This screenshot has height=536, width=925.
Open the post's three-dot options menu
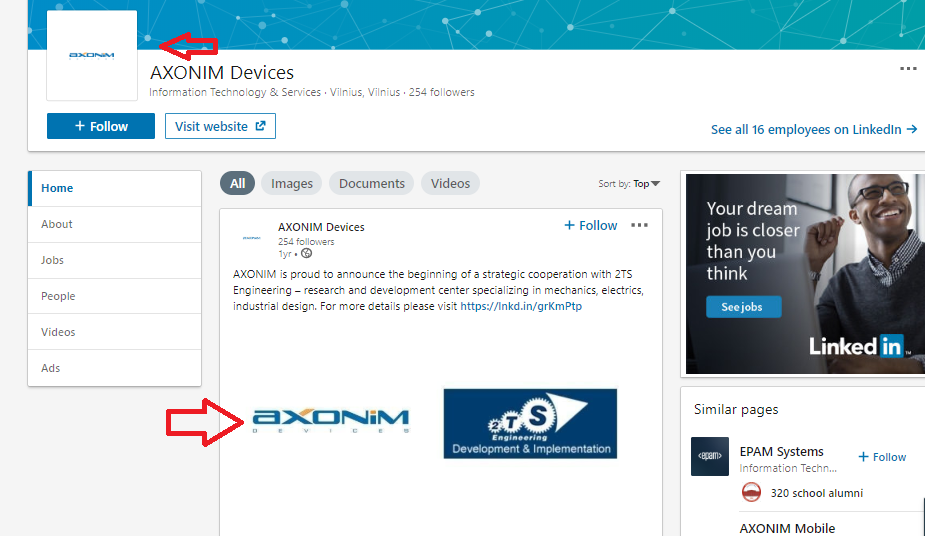pyautogui.click(x=639, y=226)
